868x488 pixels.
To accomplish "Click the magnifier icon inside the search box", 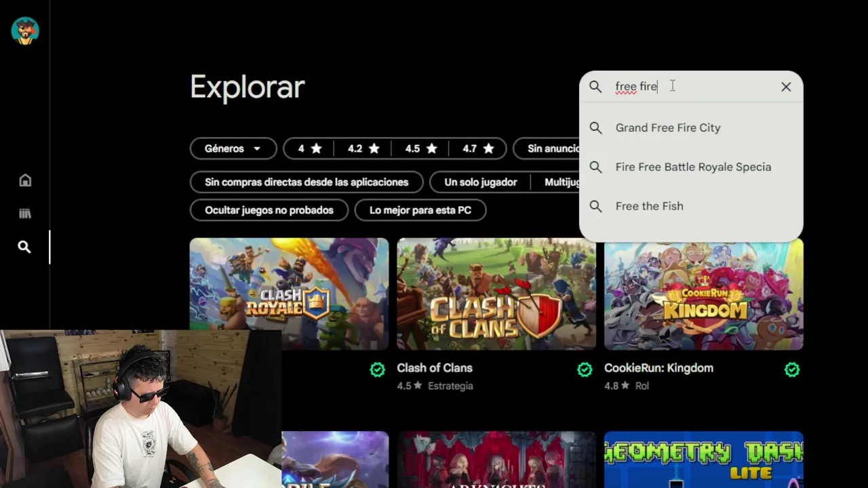I will click(x=595, y=87).
